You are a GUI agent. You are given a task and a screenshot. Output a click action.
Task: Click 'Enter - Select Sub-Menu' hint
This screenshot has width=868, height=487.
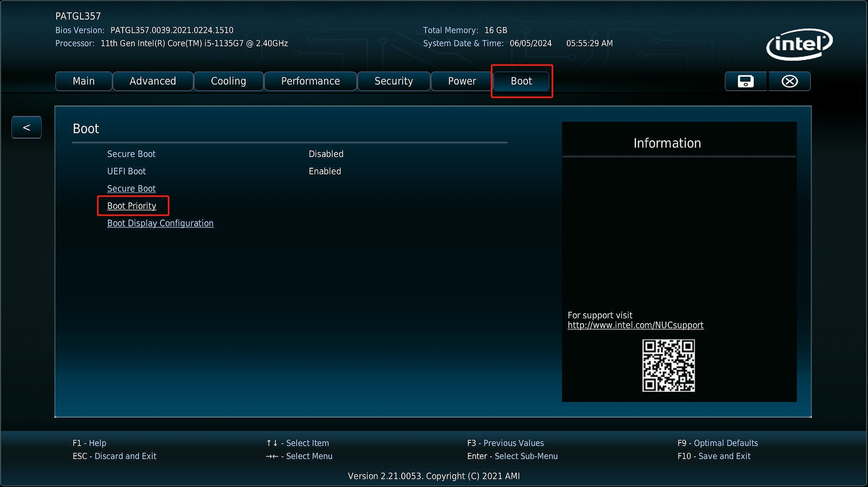click(x=512, y=456)
